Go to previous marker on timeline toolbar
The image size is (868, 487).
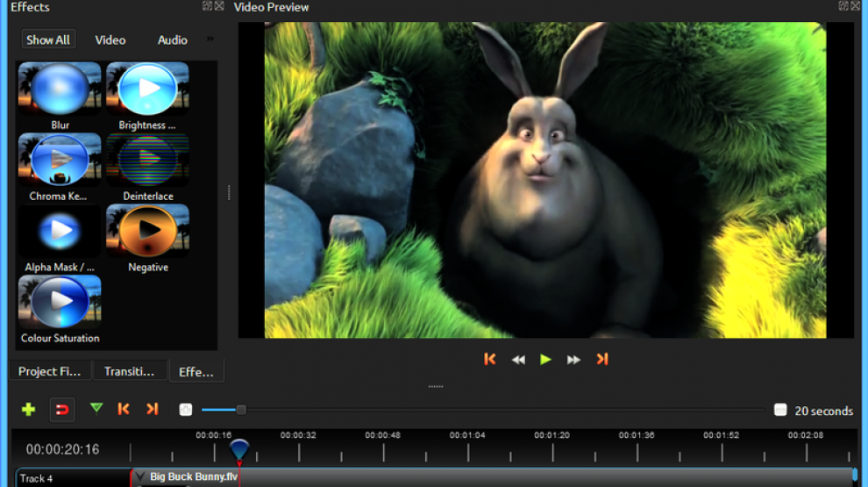click(124, 409)
